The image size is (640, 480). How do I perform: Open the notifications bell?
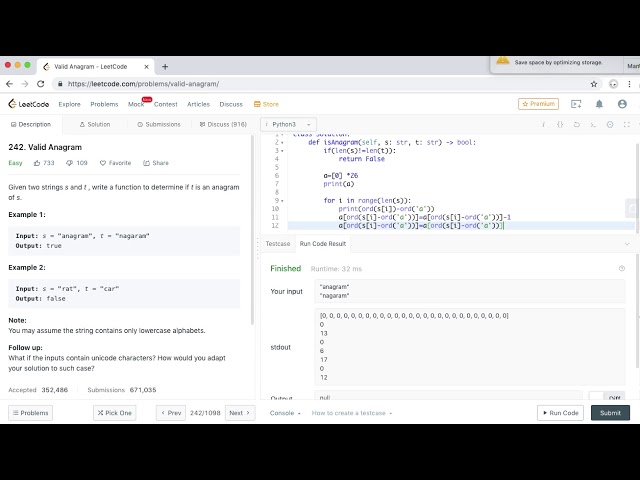(x=599, y=104)
